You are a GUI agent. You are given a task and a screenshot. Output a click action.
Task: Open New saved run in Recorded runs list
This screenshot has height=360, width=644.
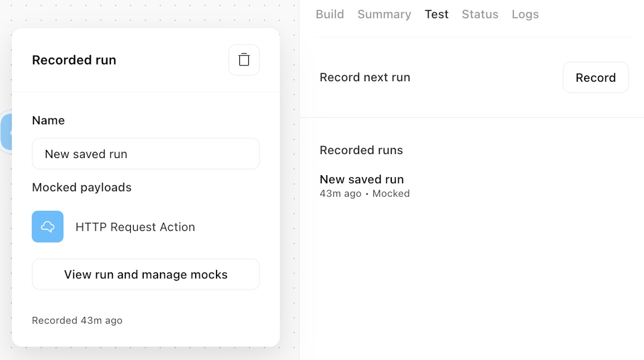362,179
